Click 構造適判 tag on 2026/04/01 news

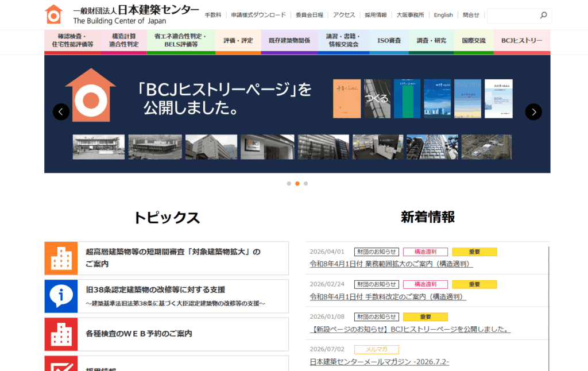tap(425, 252)
